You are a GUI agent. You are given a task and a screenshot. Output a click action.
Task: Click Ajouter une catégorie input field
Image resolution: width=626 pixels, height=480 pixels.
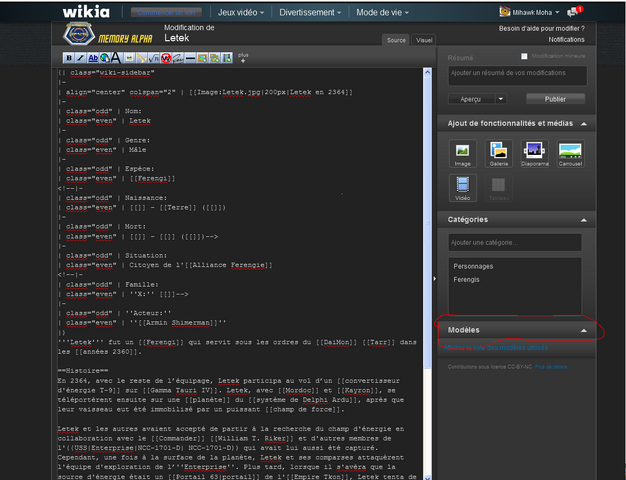(515, 242)
